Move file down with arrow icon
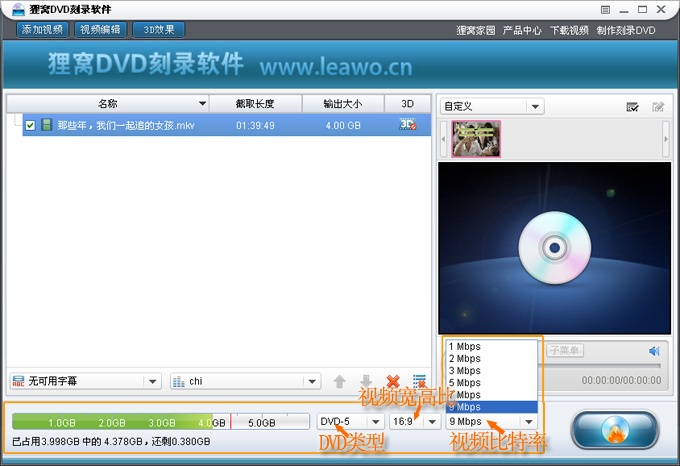Screen dimensions: 680x466 [366, 381]
